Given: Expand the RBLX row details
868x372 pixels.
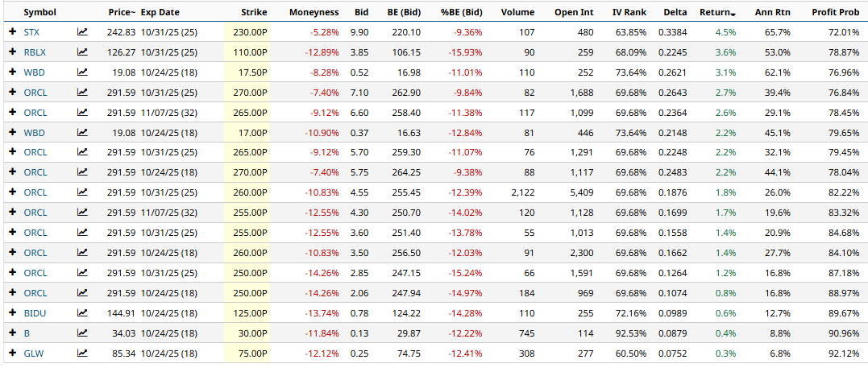Looking at the screenshot, I should [x=12, y=52].
